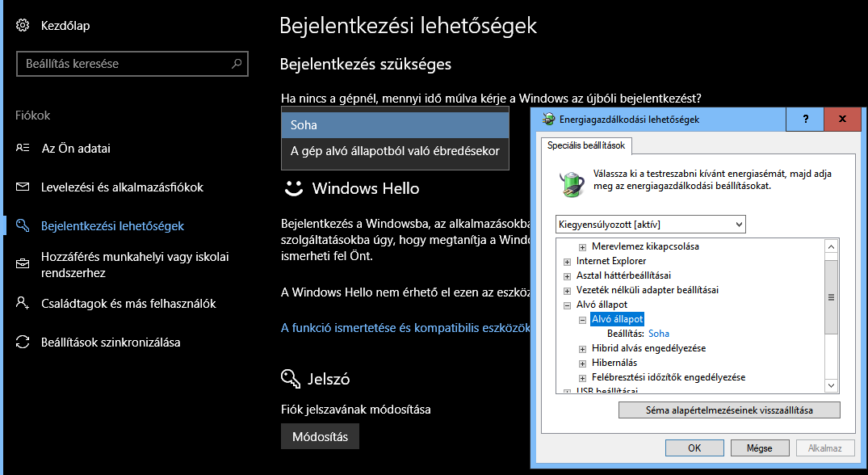Screen dimensions: 868x475
Task: Click the Kezdőlap gear icon
Action: coord(22,25)
